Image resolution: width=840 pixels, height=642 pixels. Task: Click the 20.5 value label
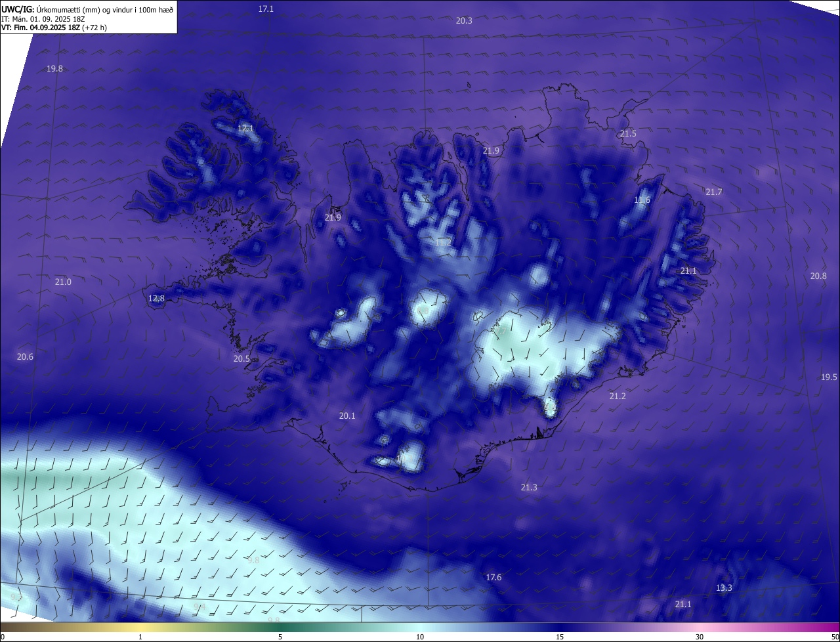(241, 359)
